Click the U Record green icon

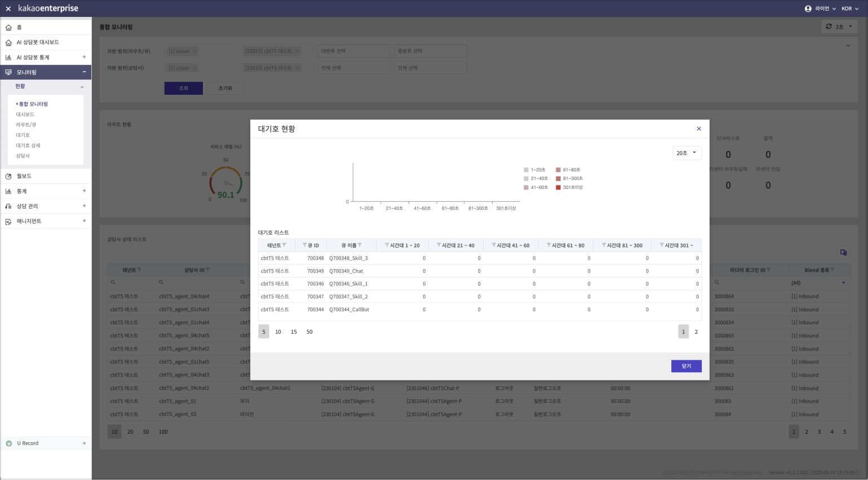[x=8, y=443]
